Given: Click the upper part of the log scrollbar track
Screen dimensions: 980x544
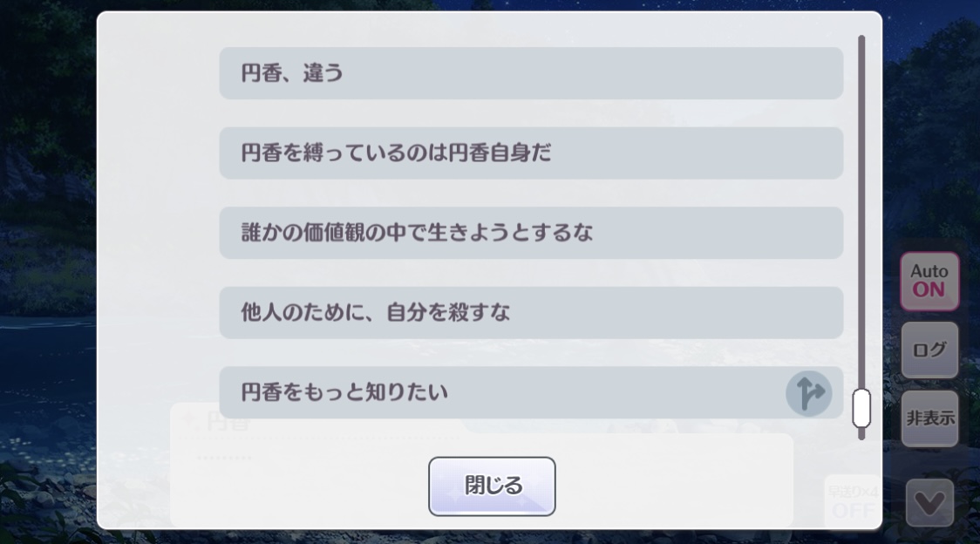Looking at the screenshot, I should coord(861,125).
